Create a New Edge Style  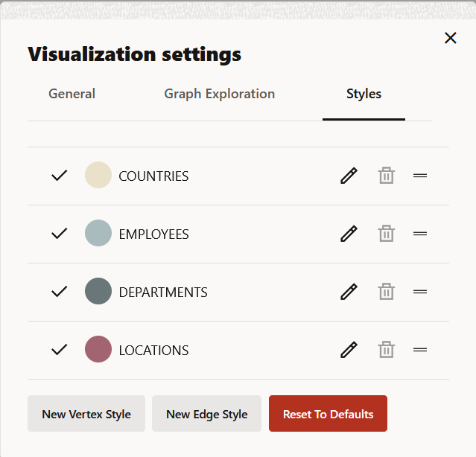(207, 415)
